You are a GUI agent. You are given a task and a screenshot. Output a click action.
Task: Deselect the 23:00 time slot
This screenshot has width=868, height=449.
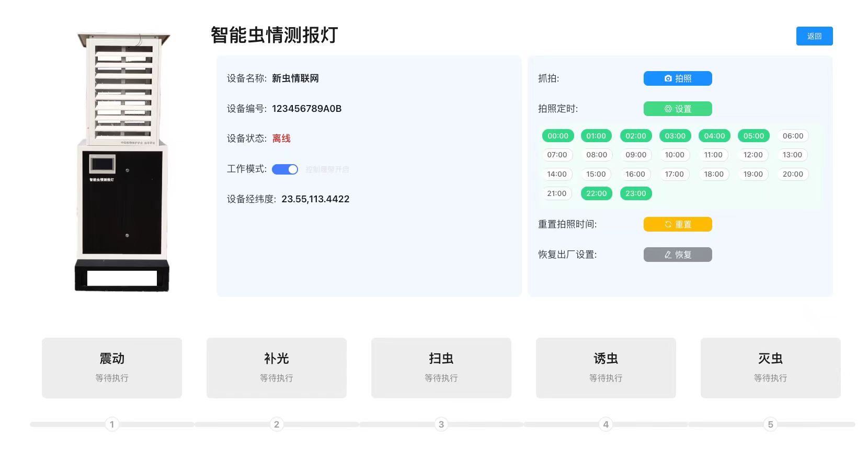[636, 193]
